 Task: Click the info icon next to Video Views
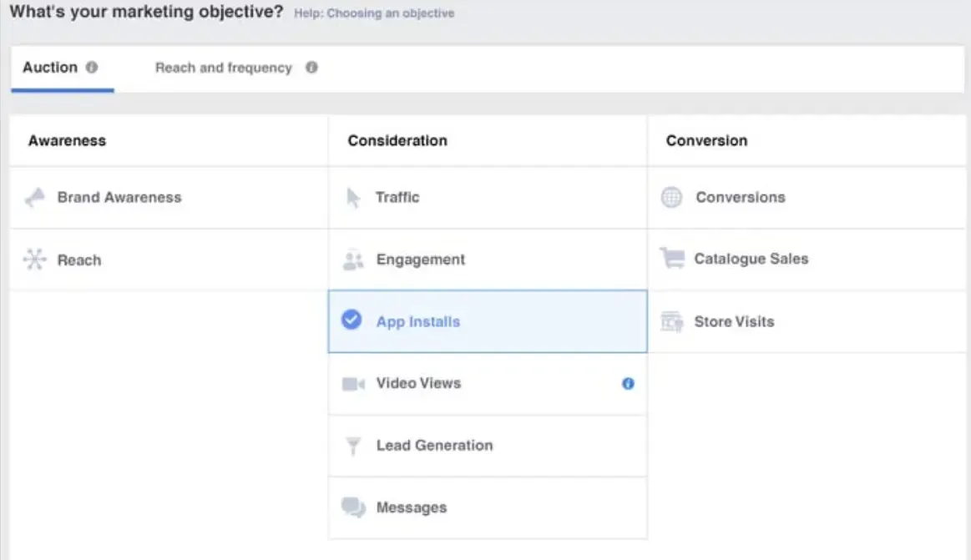(627, 383)
